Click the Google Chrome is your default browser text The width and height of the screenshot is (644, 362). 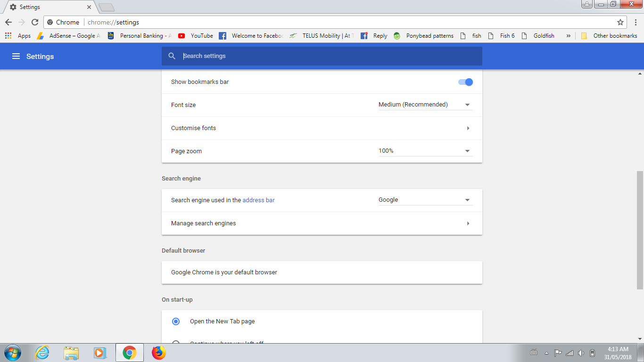(x=224, y=272)
